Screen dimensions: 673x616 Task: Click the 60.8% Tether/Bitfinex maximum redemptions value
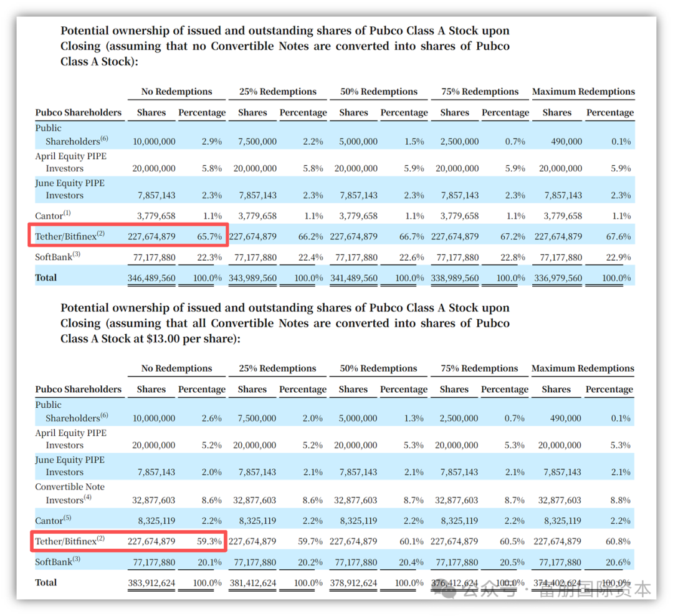(618, 541)
